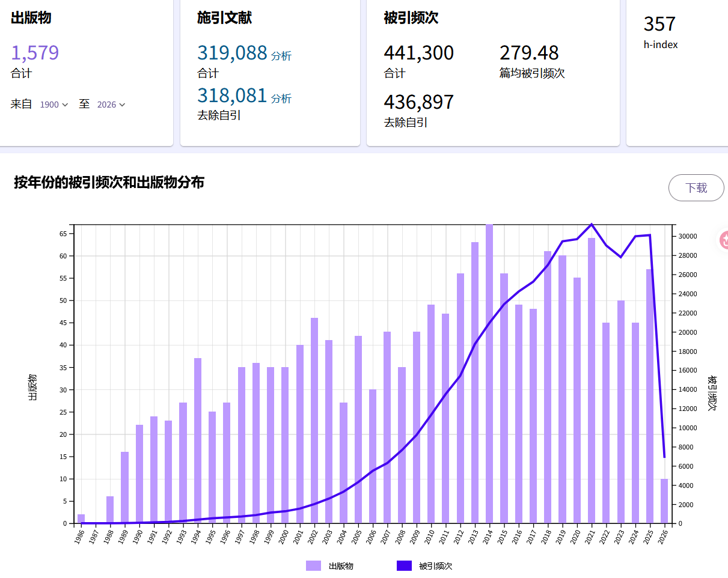Viewport: 728px width, 578px height.
Task: Click the 2002 publication bar
Action: [x=314, y=421]
